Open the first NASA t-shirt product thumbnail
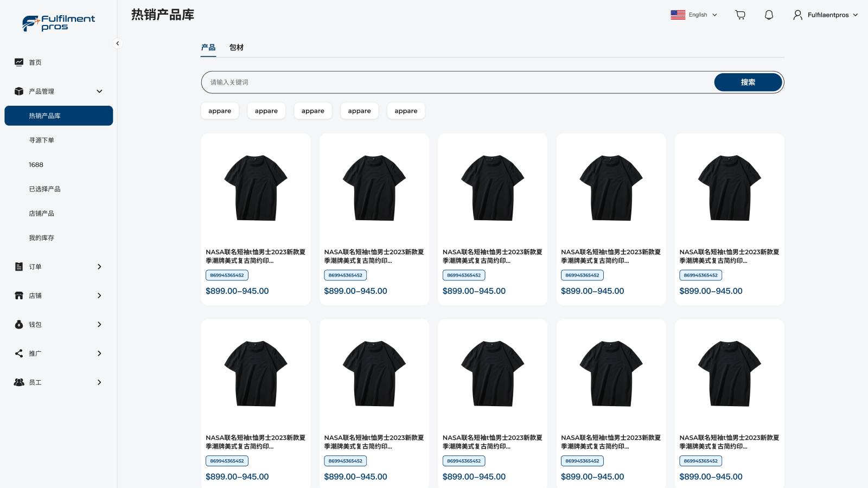The image size is (868, 488). pyautogui.click(x=256, y=187)
